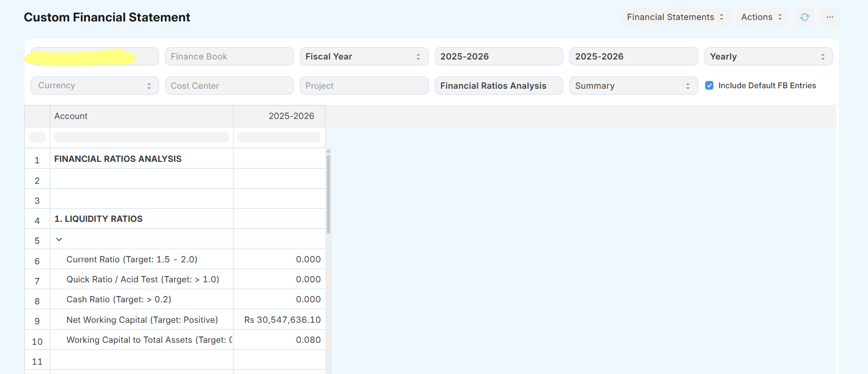868x374 pixels.
Task: Collapse the Liquidity Ratios row chevron
Action: (x=59, y=239)
